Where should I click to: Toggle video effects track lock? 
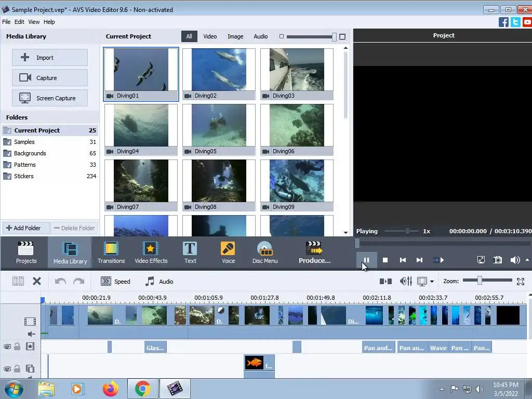click(x=17, y=347)
